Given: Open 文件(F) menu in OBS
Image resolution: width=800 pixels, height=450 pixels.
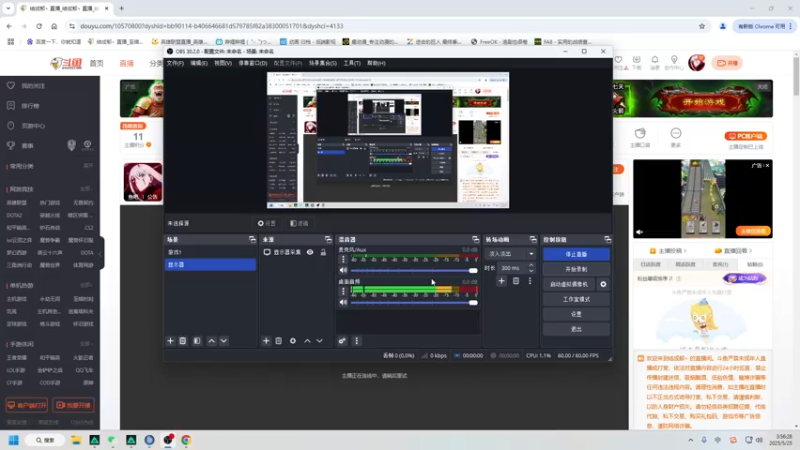Looking at the screenshot, I should click(x=175, y=63).
